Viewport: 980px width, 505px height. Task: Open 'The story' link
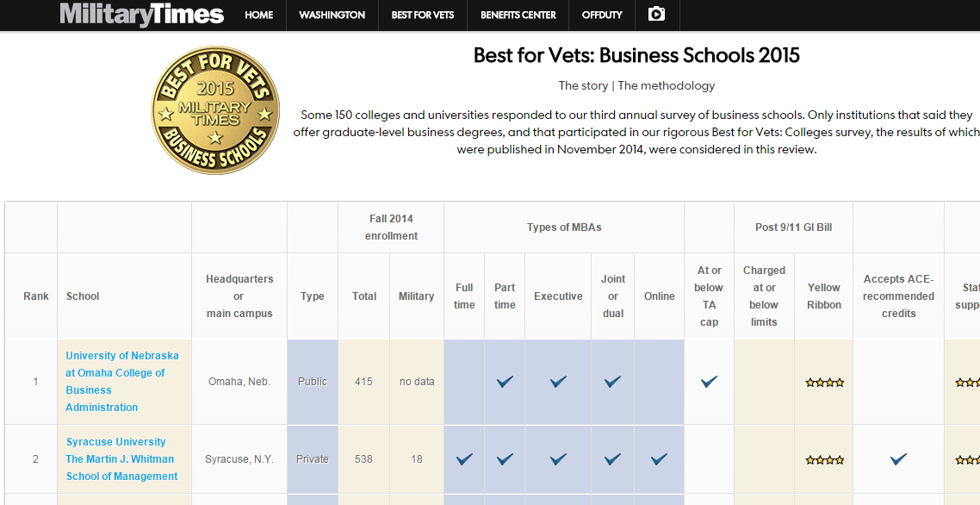tap(586, 85)
